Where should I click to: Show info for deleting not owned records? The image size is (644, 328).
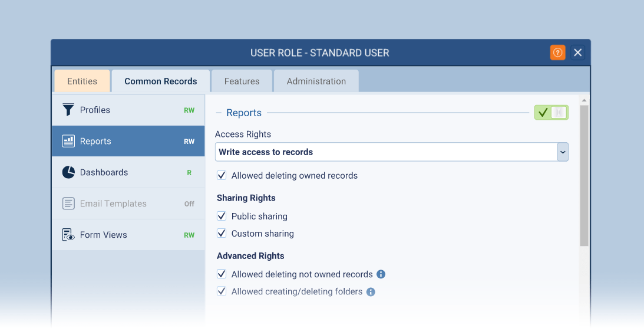tap(381, 274)
